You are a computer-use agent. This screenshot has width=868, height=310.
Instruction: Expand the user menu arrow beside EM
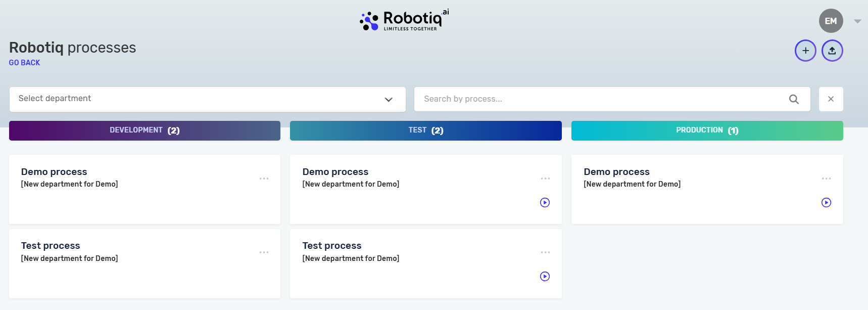pos(857,21)
